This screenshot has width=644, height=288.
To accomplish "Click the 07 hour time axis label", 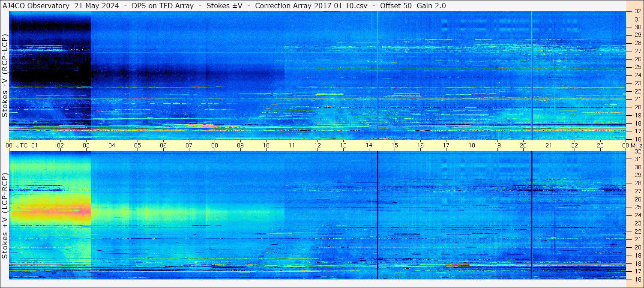I will 189,145.
